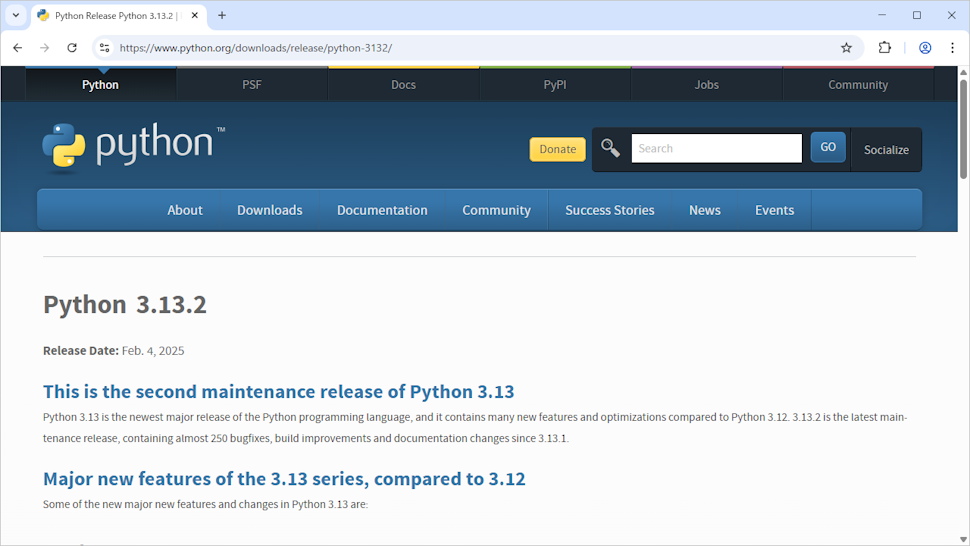Open site information icon in address bar
This screenshot has width=970, height=546.
point(105,48)
